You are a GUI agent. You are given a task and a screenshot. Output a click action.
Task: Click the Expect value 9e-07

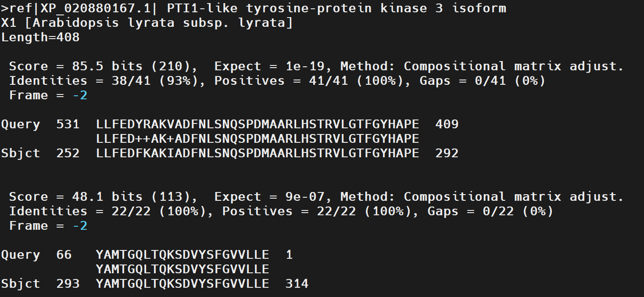305,197
